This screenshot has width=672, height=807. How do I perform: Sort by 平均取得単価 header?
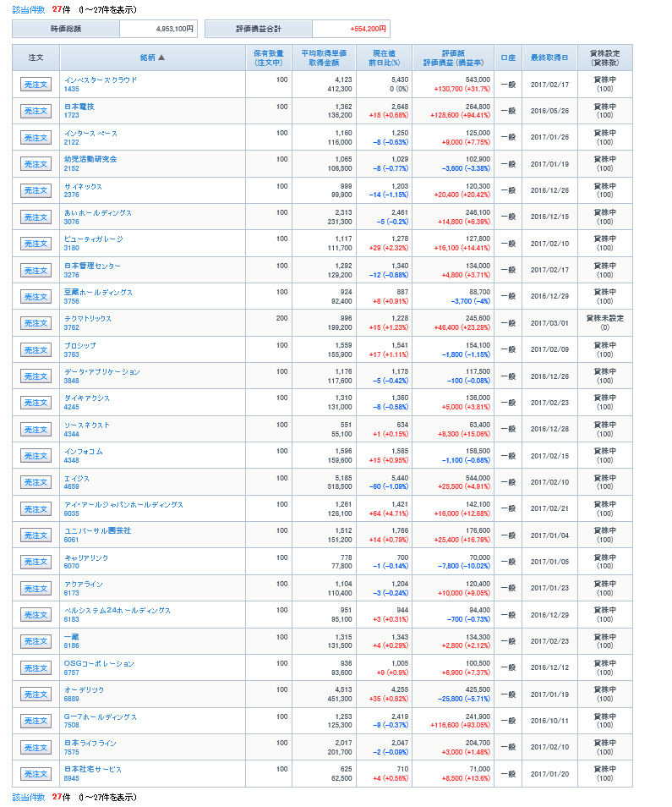point(324,53)
